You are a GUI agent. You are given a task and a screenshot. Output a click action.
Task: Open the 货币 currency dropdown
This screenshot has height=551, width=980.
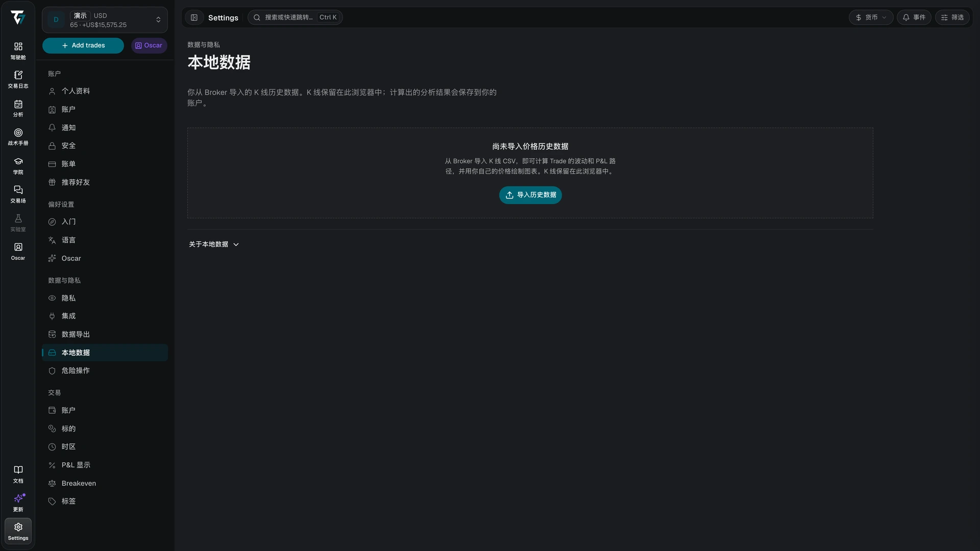click(871, 17)
